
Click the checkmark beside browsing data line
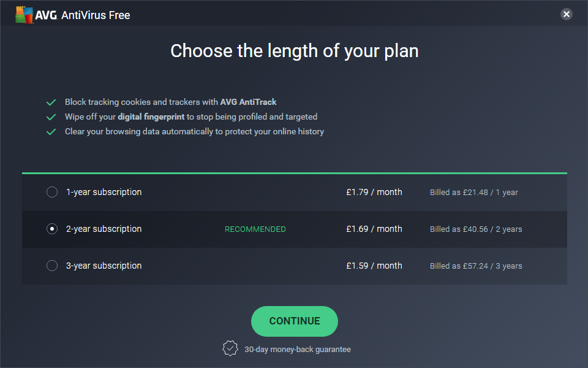tap(51, 132)
